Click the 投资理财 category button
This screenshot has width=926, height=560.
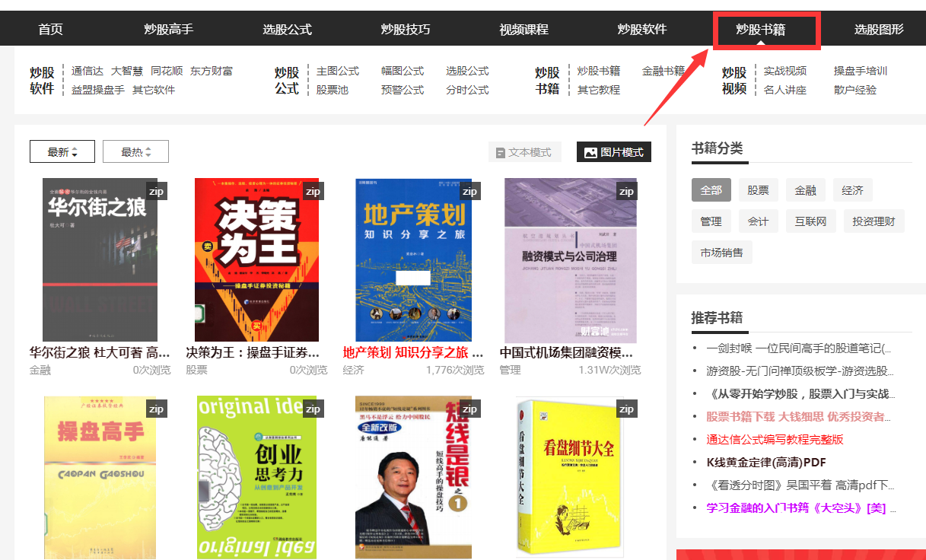click(x=873, y=221)
